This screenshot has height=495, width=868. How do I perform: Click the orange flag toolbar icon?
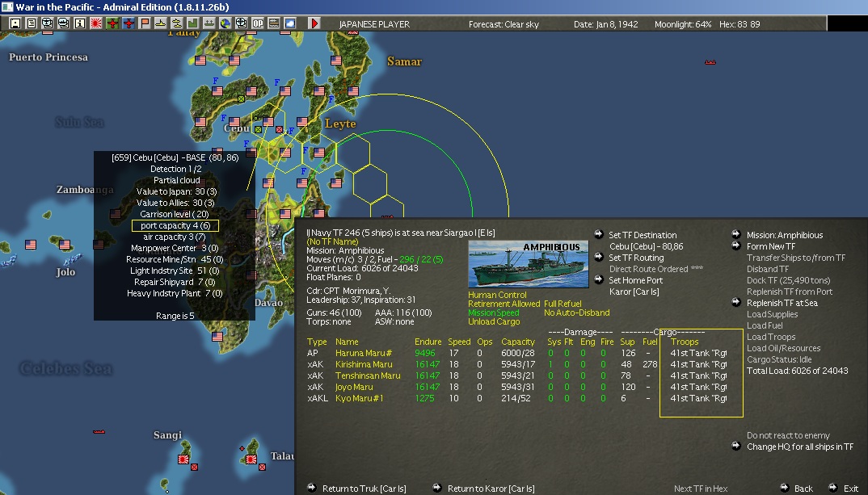[145, 23]
